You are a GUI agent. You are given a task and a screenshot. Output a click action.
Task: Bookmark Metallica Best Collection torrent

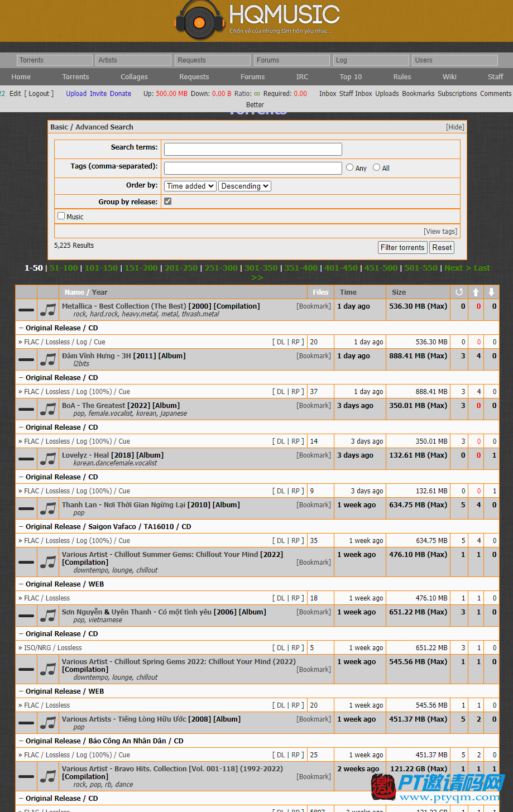(x=314, y=306)
